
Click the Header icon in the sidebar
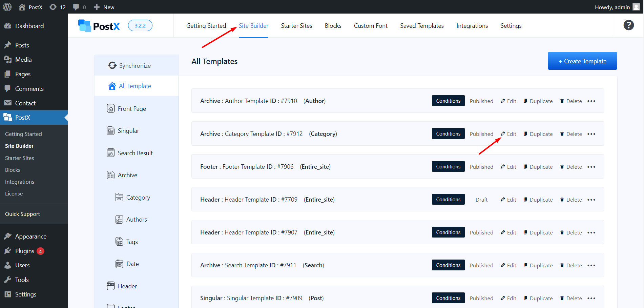coord(111,286)
